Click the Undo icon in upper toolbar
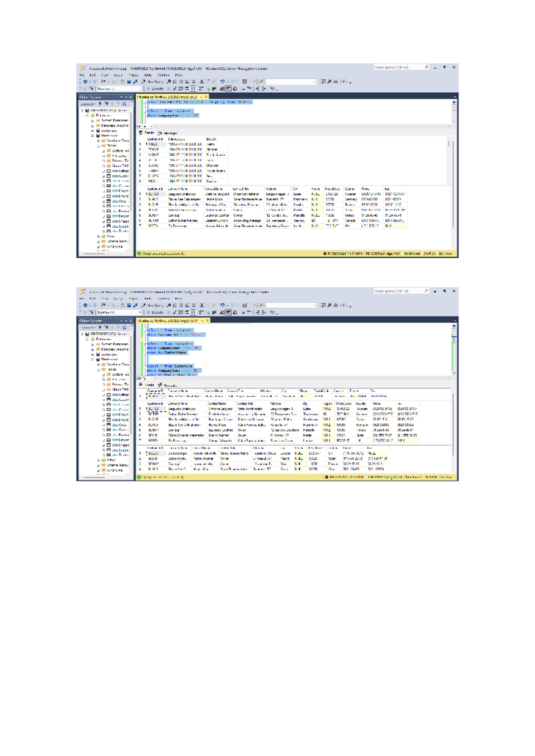This screenshot has width=535, height=756. [222, 82]
